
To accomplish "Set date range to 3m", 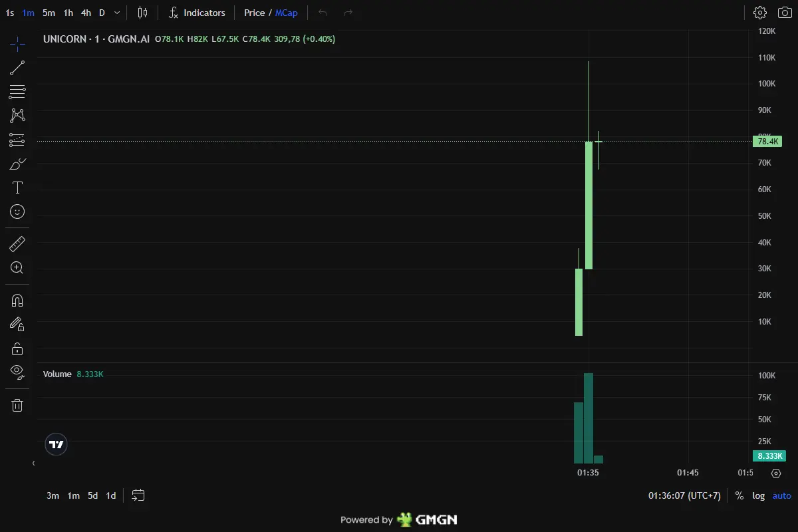I will pos(53,495).
